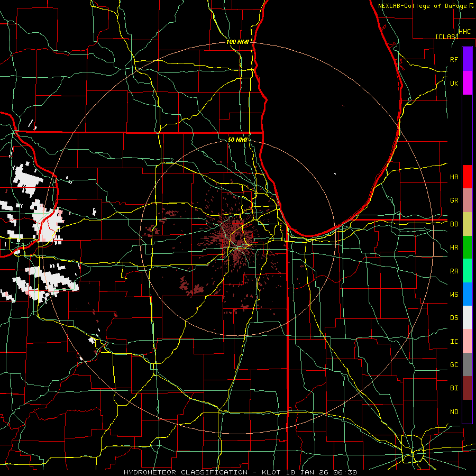This screenshot has width=476, height=476.
Task: Click the KLOT radar site center clutter
Action: [x=237, y=239]
